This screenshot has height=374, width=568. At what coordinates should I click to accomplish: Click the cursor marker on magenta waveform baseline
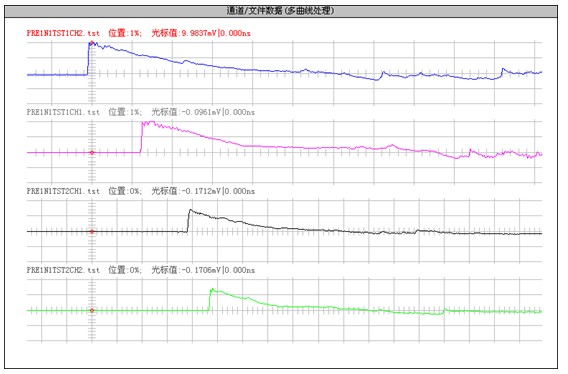tap(92, 153)
